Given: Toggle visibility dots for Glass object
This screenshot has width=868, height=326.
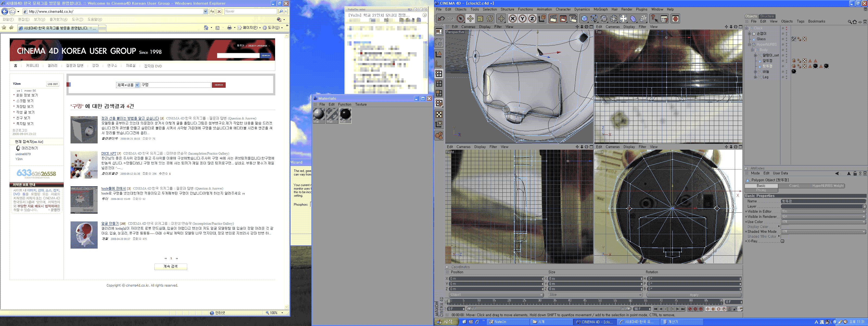Looking at the screenshot, I should 786,39.
